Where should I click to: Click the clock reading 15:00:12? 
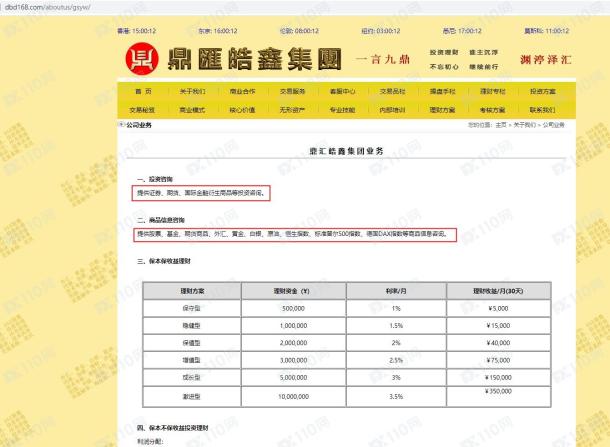point(137,31)
